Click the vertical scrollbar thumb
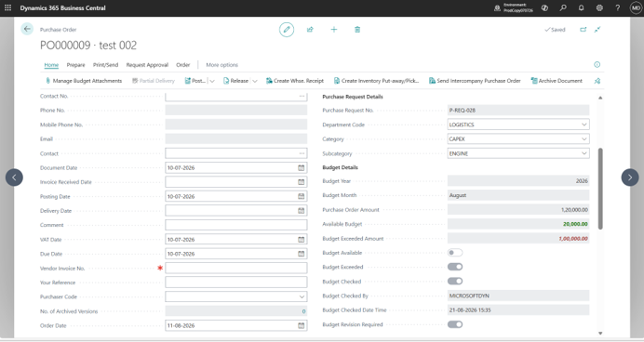 [600, 189]
